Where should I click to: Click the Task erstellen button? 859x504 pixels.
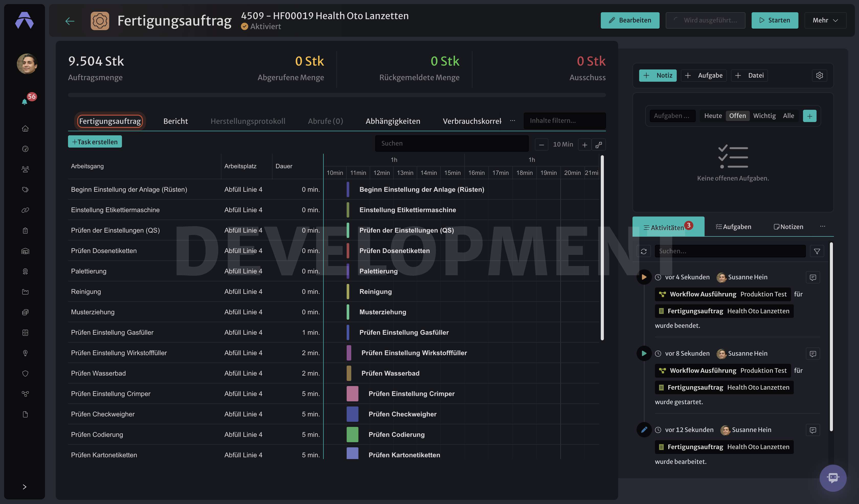95,142
